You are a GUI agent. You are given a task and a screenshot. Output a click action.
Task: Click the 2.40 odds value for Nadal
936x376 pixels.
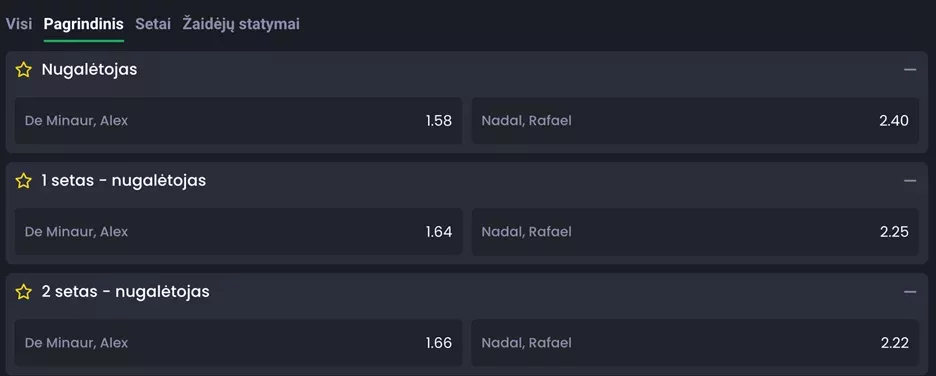point(894,121)
